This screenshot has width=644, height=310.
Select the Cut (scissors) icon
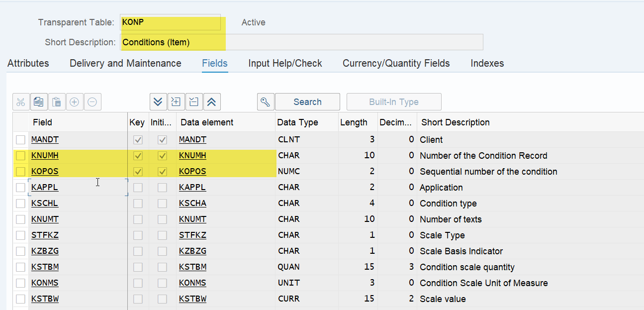tap(21, 102)
